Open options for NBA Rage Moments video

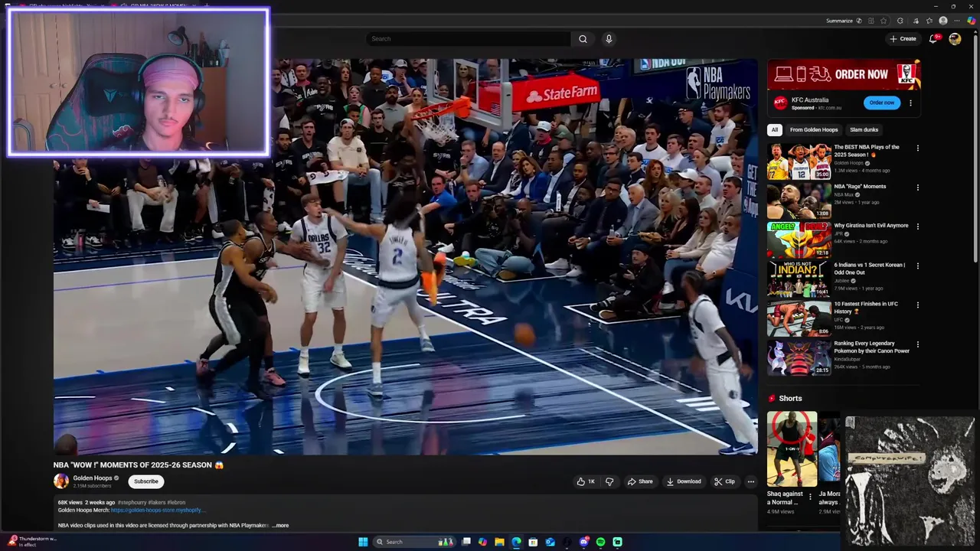pyautogui.click(x=918, y=187)
